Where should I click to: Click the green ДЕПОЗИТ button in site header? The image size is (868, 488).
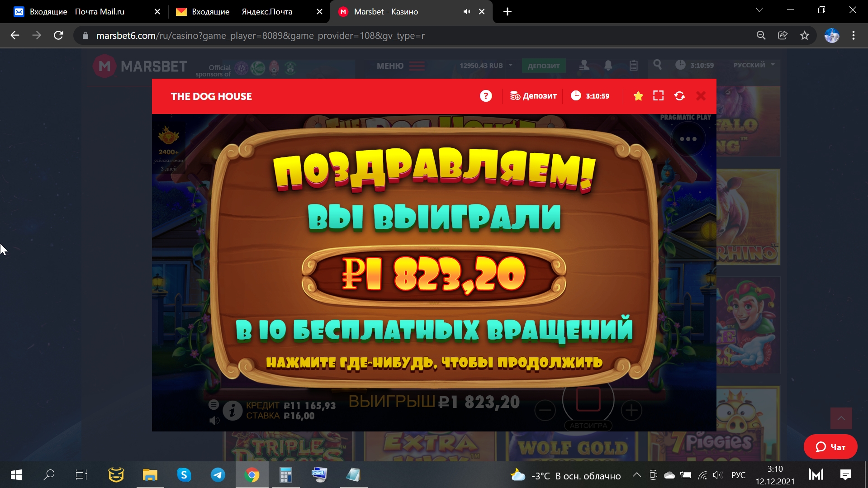tap(543, 66)
